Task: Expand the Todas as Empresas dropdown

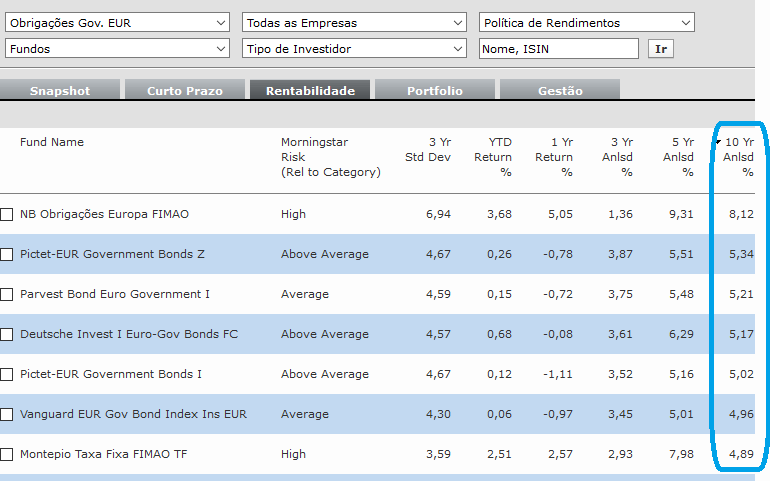Action: pos(355,23)
